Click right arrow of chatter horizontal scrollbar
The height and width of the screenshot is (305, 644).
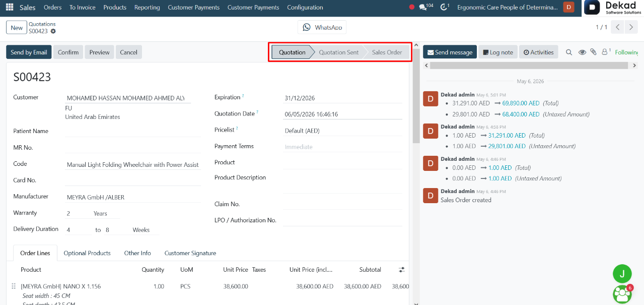pyautogui.click(x=633, y=66)
